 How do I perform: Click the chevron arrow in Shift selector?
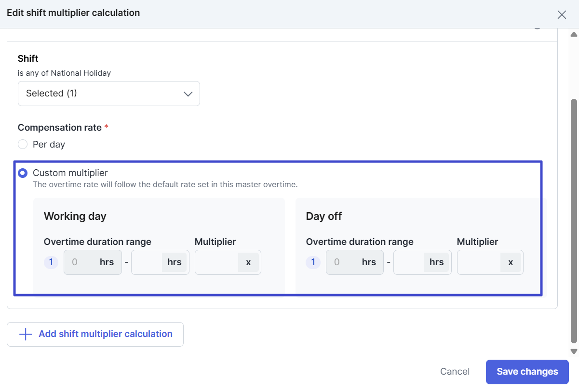coord(188,94)
